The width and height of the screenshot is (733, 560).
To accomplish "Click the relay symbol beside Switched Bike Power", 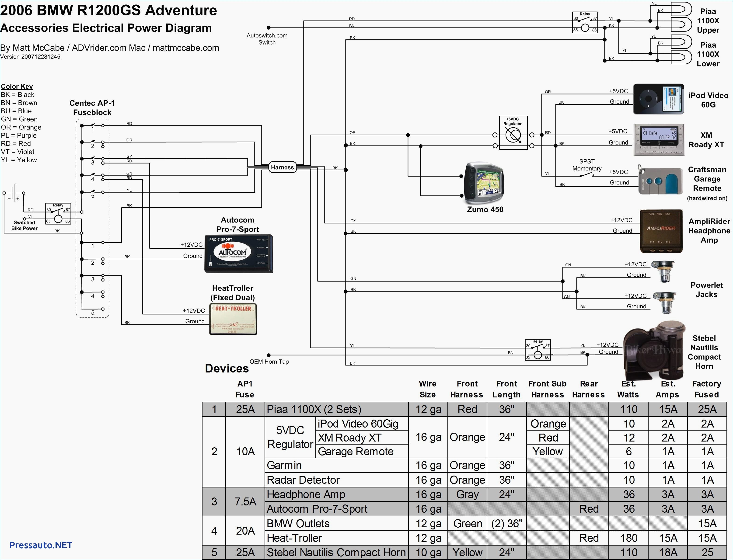I will (x=58, y=214).
